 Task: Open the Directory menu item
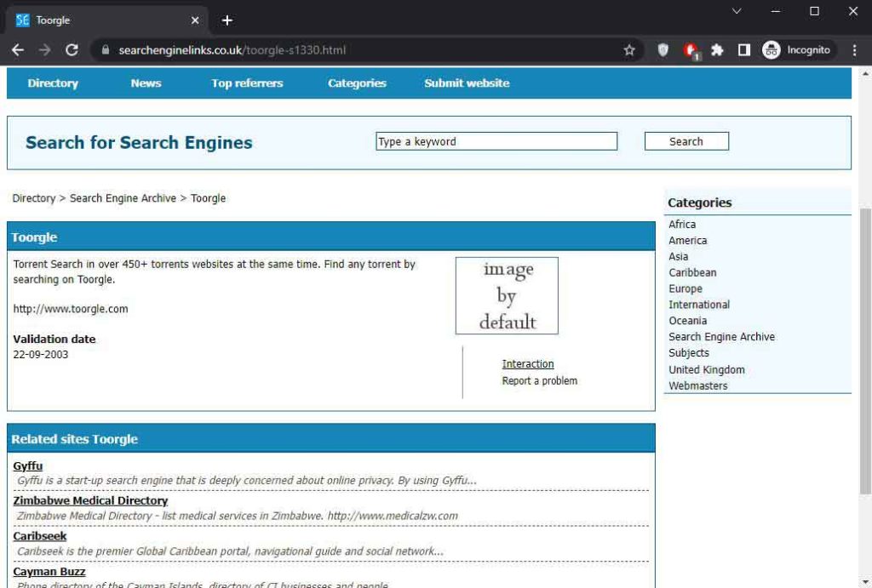53,83
